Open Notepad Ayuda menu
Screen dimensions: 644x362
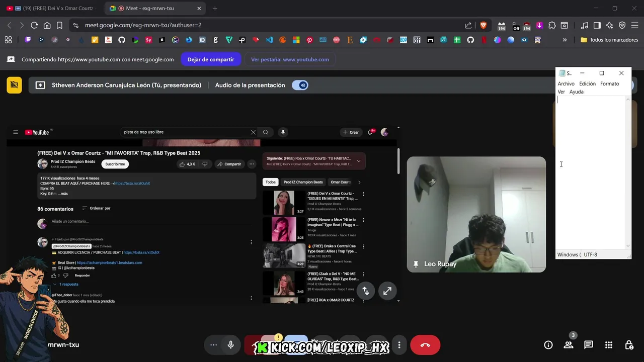[577, 92]
